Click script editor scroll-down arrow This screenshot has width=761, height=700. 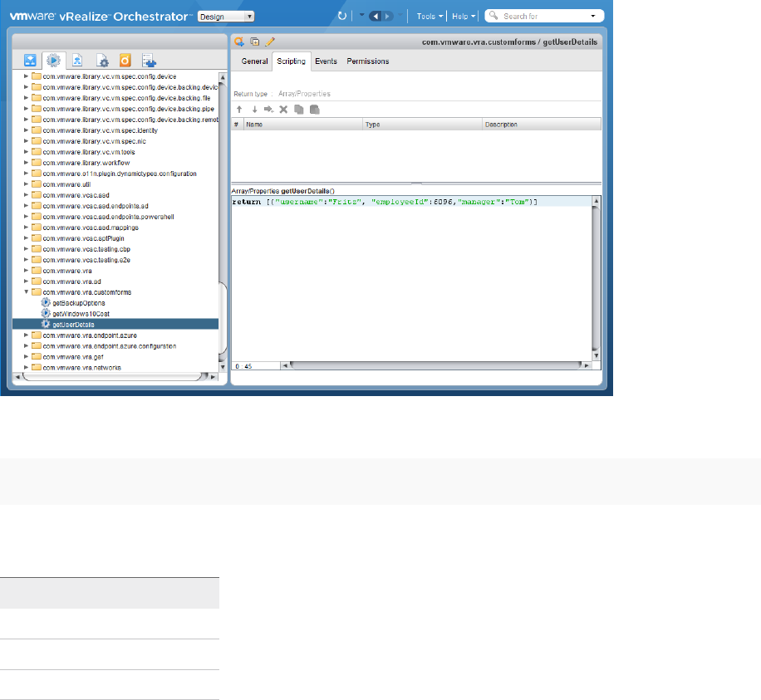pos(596,355)
